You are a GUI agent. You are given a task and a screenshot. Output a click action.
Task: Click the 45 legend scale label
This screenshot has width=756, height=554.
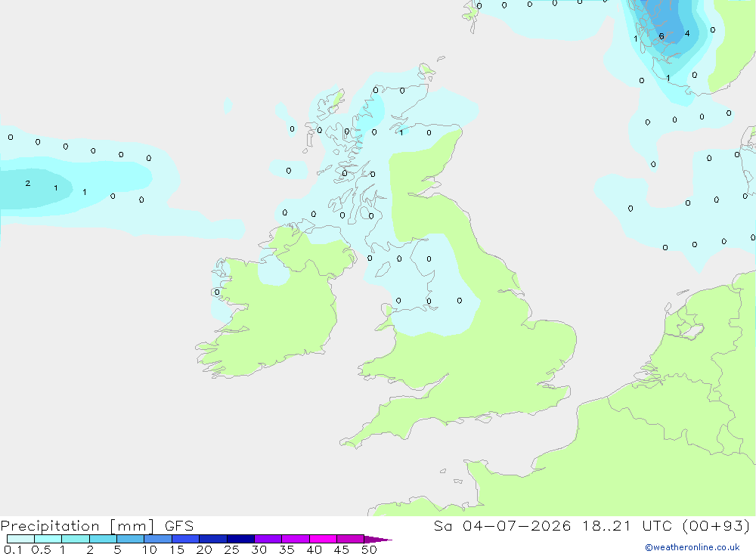[x=342, y=549]
